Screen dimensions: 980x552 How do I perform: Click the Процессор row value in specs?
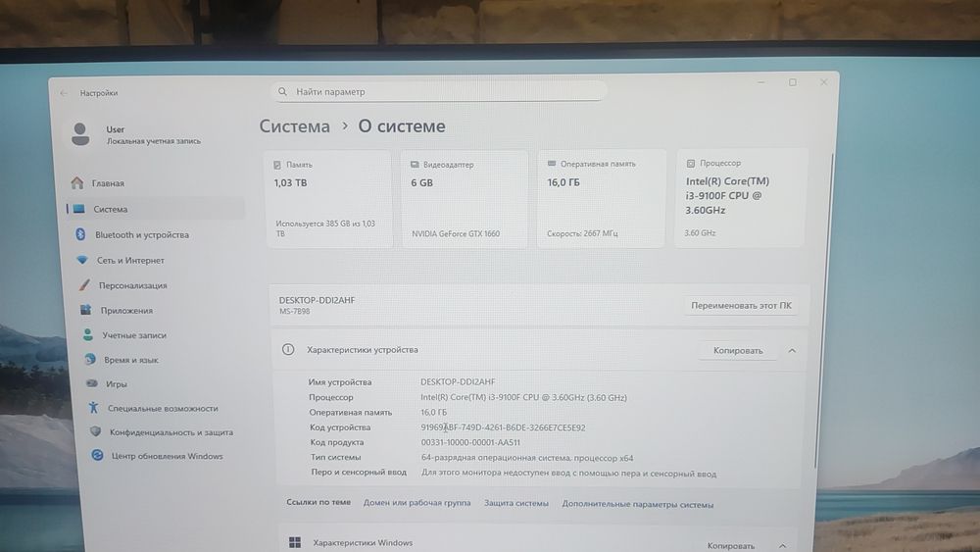[x=523, y=398]
